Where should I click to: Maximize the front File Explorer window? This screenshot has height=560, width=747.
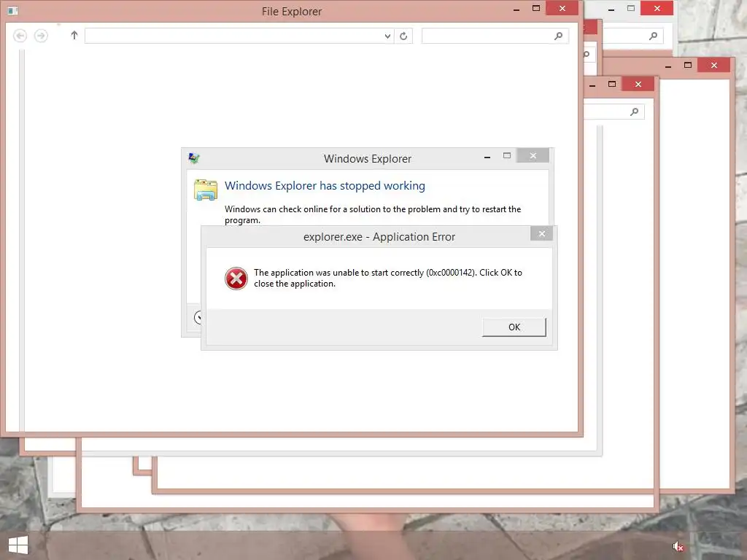click(536, 8)
